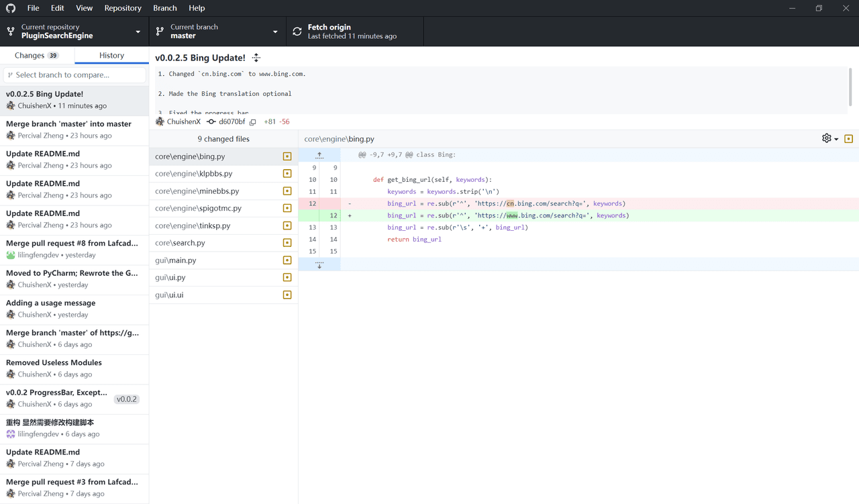
Task: Open the Branch menu
Action: point(164,8)
